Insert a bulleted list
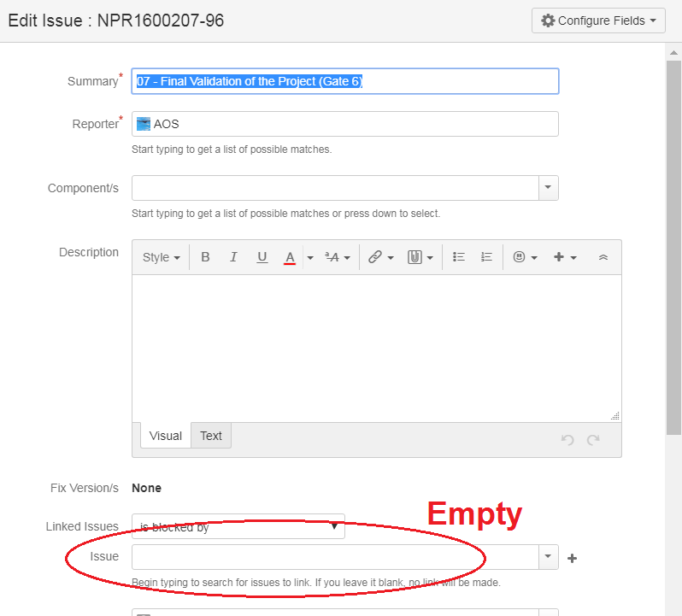 click(x=458, y=257)
